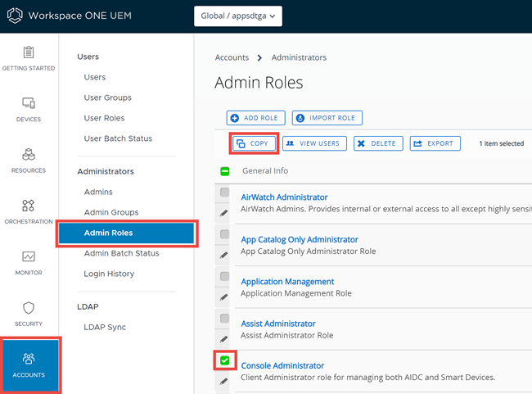Viewport: 532px width, 394px height.
Task: Open LDAP Sync menu item
Action: [x=105, y=327]
